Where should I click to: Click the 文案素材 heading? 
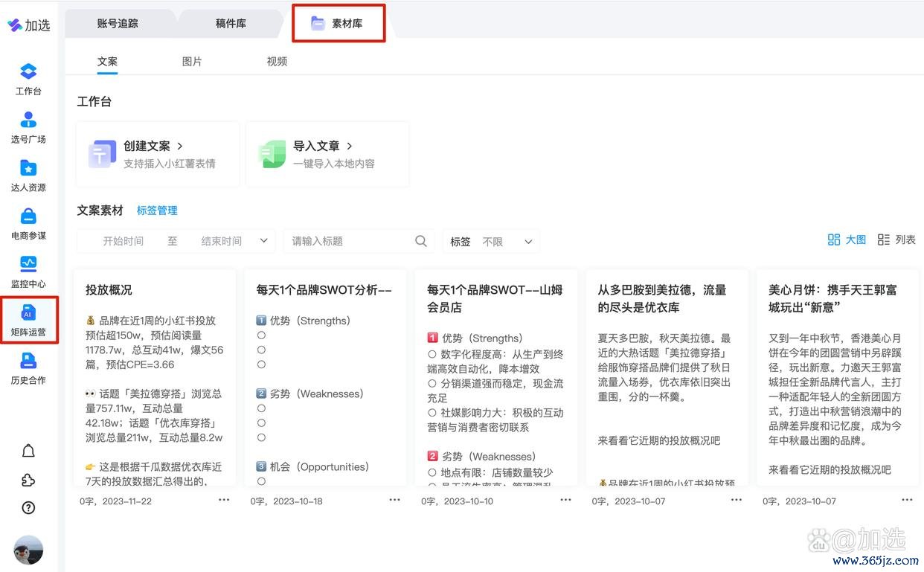(100, 211)
